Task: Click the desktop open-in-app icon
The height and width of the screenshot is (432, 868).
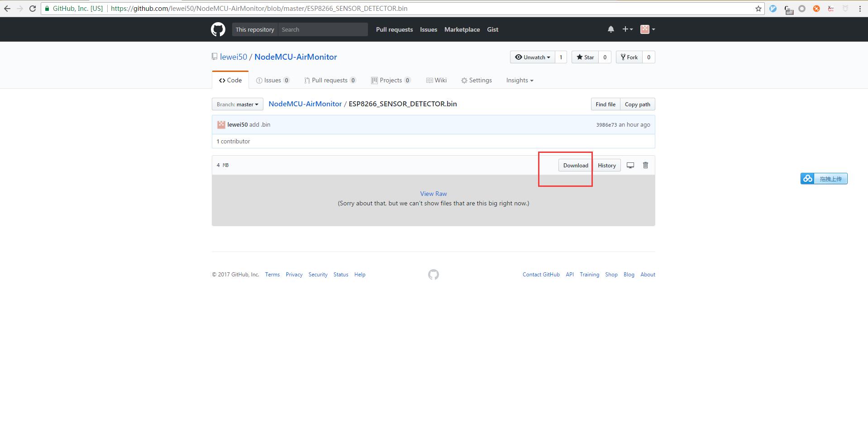Action: [x=630, y=165]
